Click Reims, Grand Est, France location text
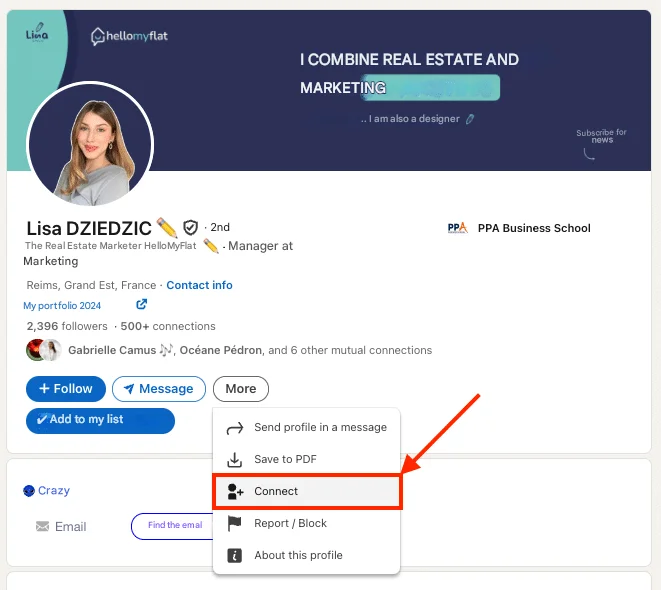This screenshot has height=590, width=661. click(x=91, y=285)
